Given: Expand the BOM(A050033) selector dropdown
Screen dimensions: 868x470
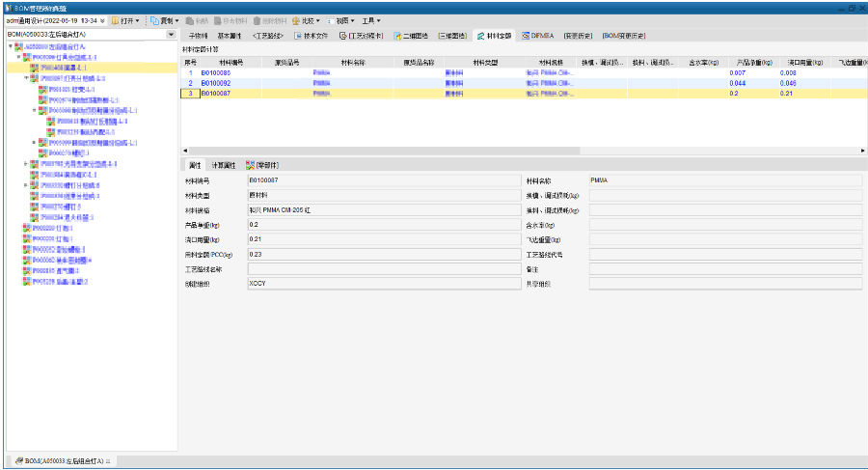Looking at the screenshot, I should coord(171,35).
